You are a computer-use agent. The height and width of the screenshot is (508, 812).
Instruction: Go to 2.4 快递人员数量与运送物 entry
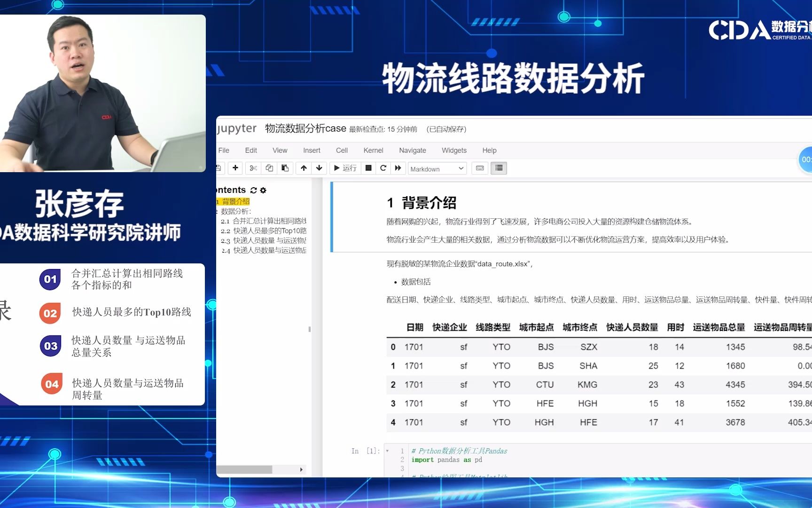[x=264, y=250]
